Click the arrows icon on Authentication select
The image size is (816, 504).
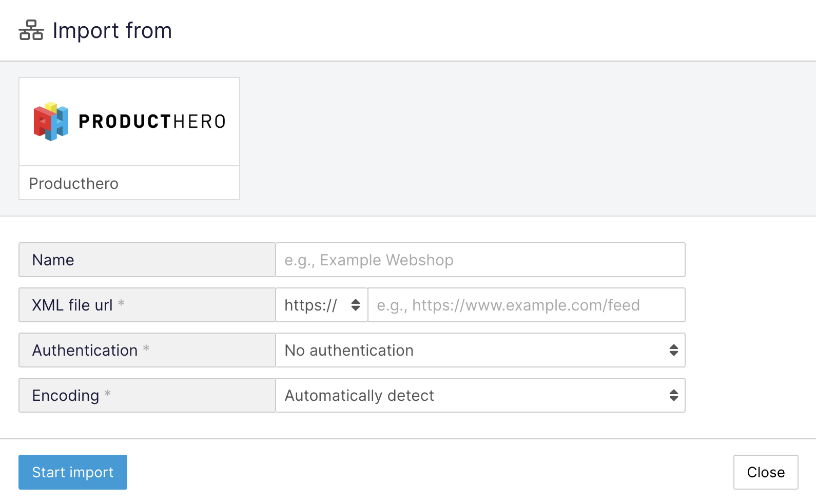[673, 350]
